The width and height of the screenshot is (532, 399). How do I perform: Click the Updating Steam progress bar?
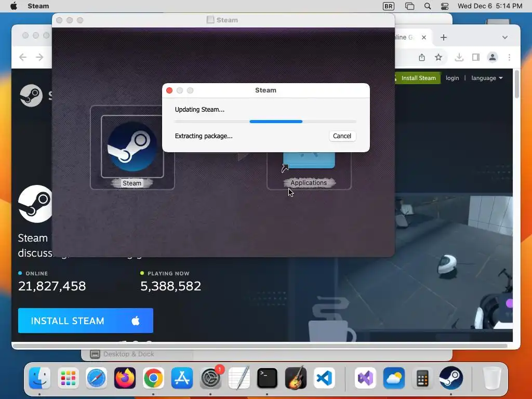[265, 122]
